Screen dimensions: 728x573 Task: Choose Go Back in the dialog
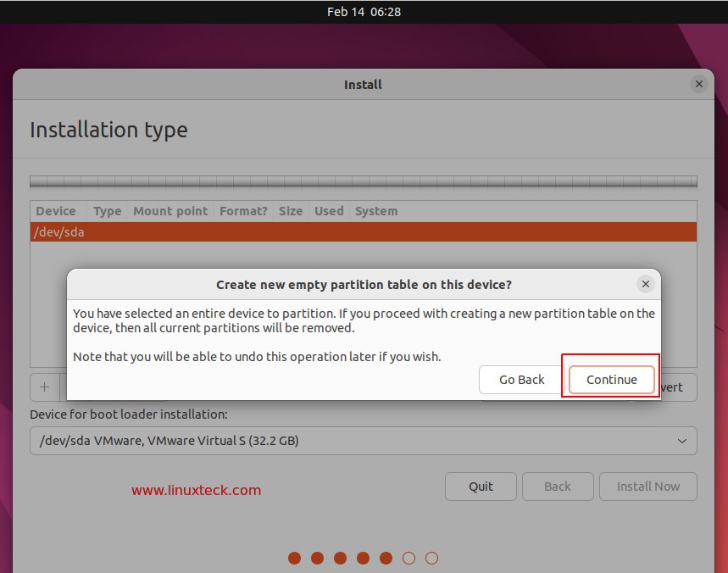click(x=520, y=380)
